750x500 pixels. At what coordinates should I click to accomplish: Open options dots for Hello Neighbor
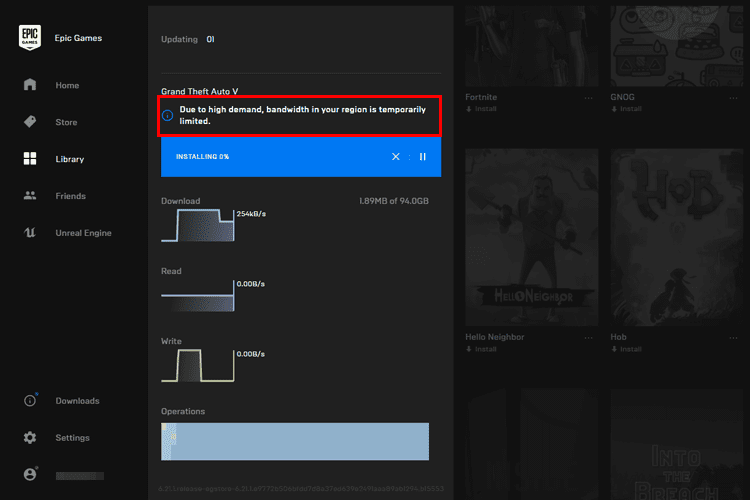coord(588,338)
